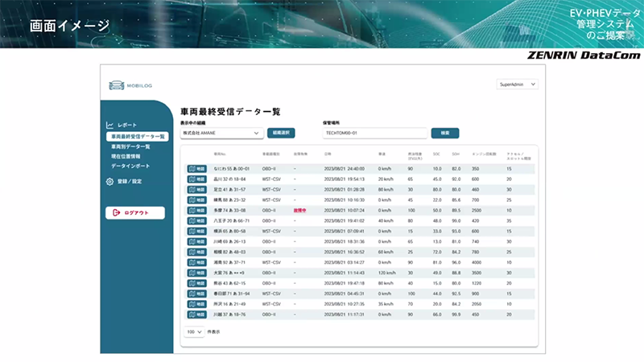Select データインポート in the sidebar
Image resolution: width=644 pixels, height=362 pixels.
click(x=132, y=166)
